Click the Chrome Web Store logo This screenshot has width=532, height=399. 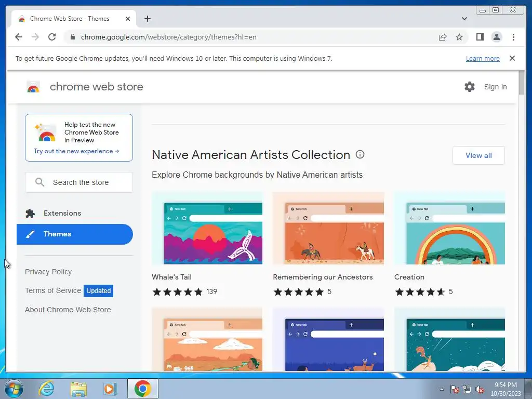[33, 87]
